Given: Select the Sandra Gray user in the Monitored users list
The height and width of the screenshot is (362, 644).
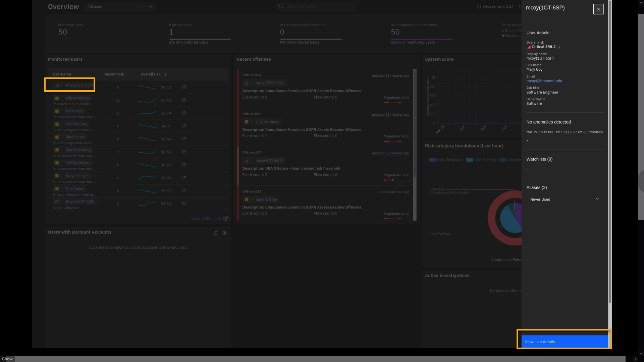Looking at the screenshot, I should click(76, 124).
